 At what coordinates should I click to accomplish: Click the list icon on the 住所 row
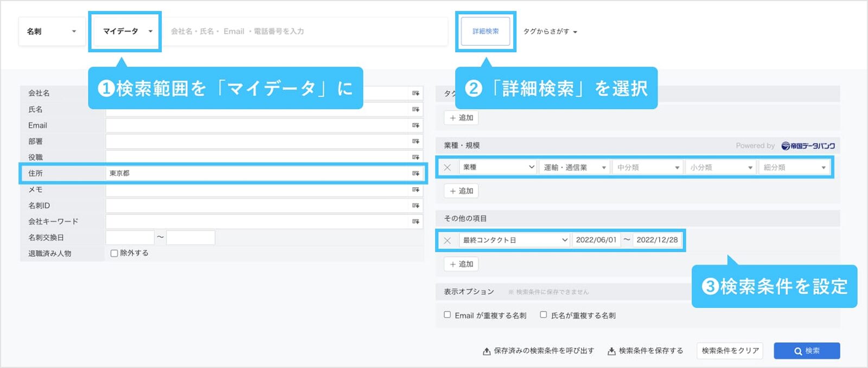[416, 173]
